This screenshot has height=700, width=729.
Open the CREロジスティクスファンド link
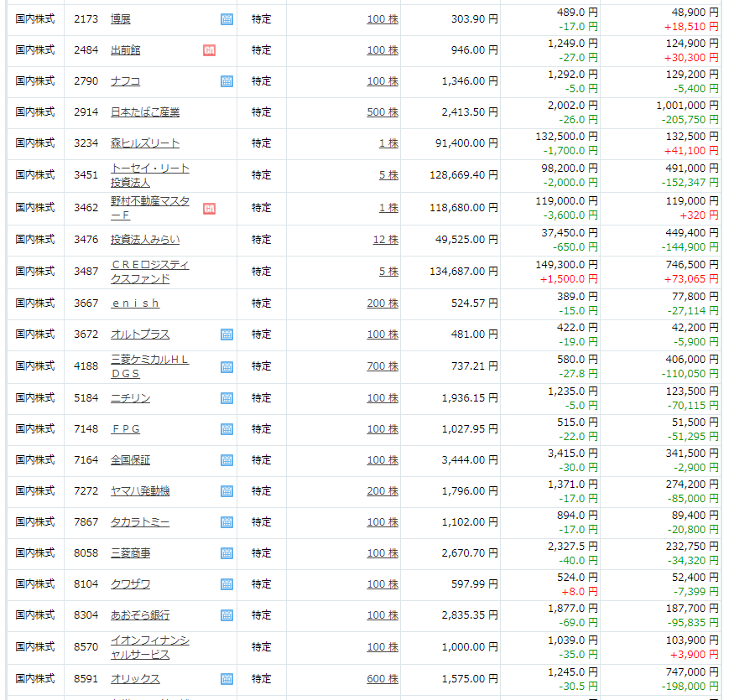click(x=149, y=272)
